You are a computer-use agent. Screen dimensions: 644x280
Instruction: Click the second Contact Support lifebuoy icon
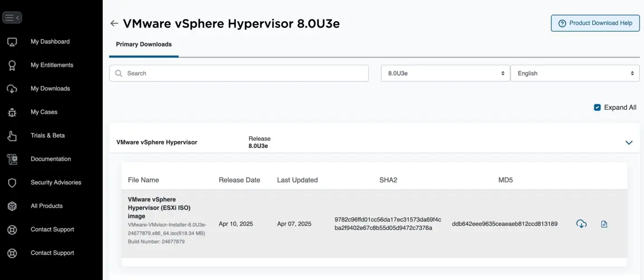click(12, 253)
